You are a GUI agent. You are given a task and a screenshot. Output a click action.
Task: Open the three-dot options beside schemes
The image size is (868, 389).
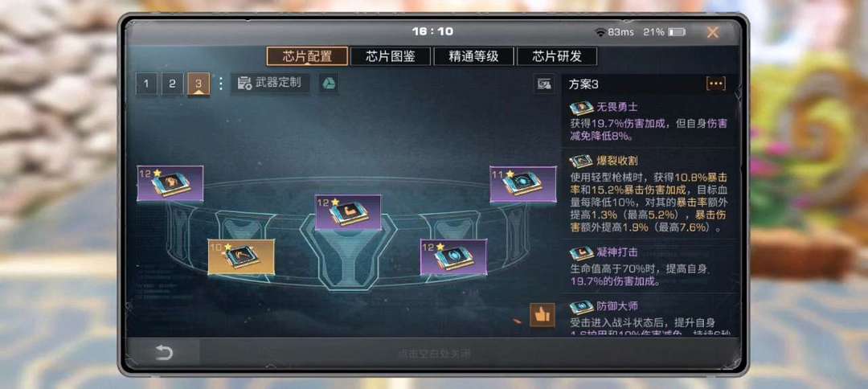(x=220, y=84)
